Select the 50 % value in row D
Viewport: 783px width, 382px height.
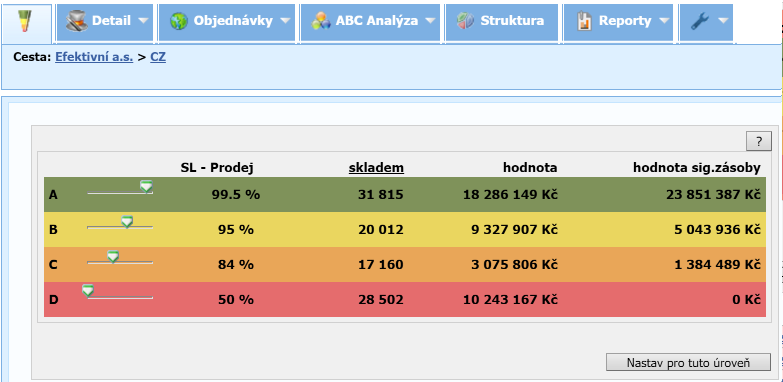pos(236,300)
